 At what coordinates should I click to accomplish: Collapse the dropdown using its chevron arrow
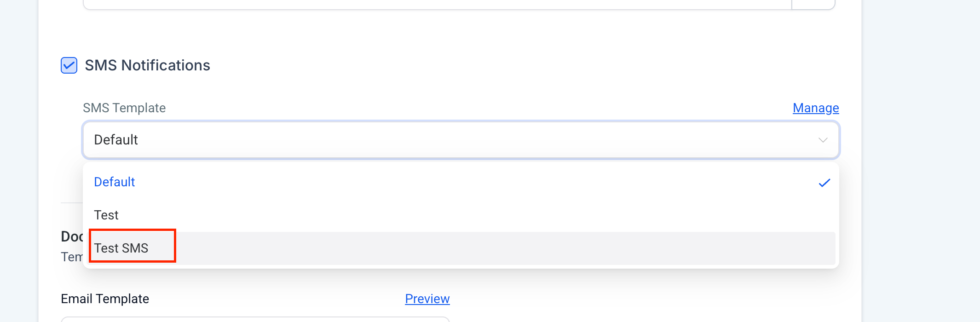point(823,140)
